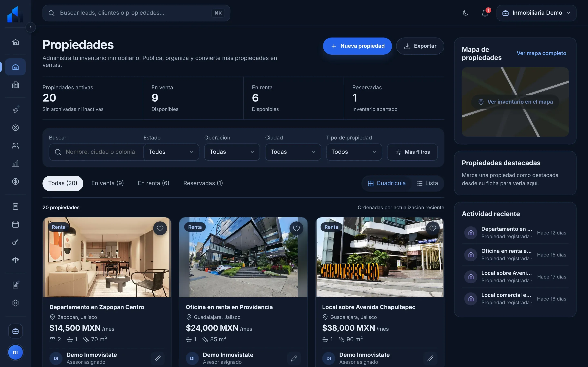Open the key icon in sidebar
Image resolution: width=588 pixels, height=367 pixels.
pyautogui.click(x=16, y=242)
